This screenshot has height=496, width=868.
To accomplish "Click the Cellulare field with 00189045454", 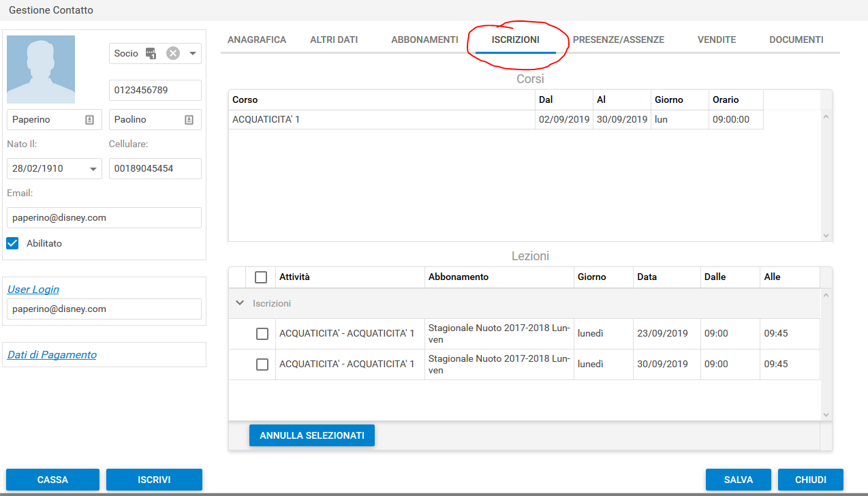I will tap(155, 168).
